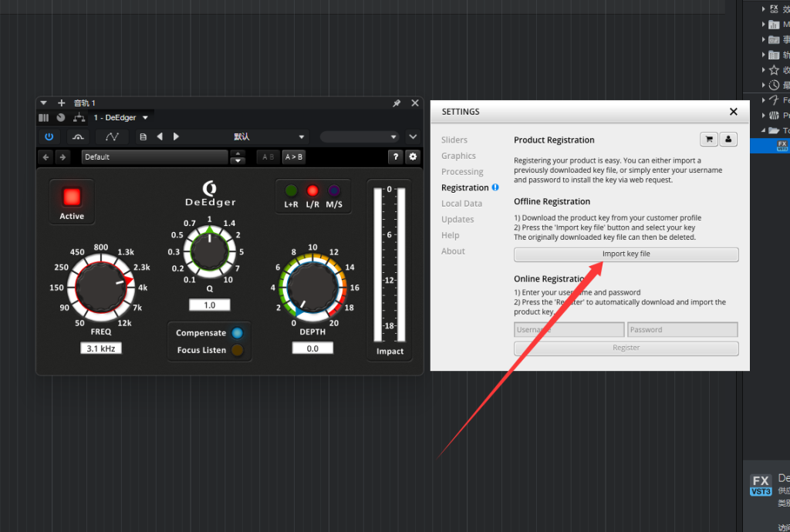
Task: Open the Local Data settings section
Action: [461, 204]
